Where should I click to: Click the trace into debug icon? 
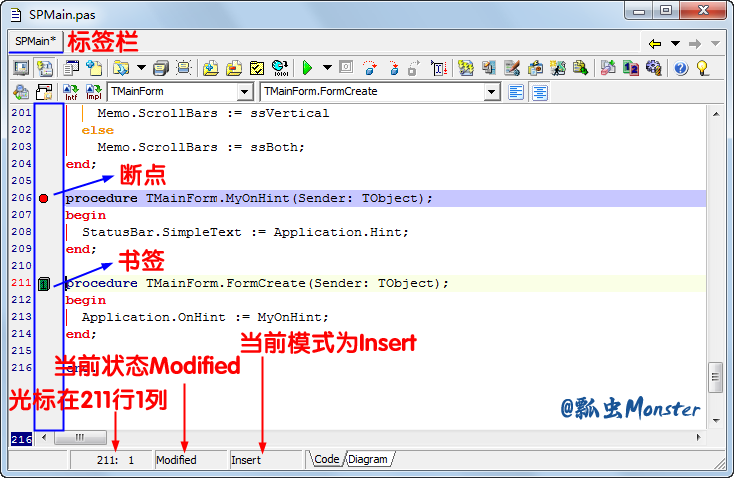(393, 68)
